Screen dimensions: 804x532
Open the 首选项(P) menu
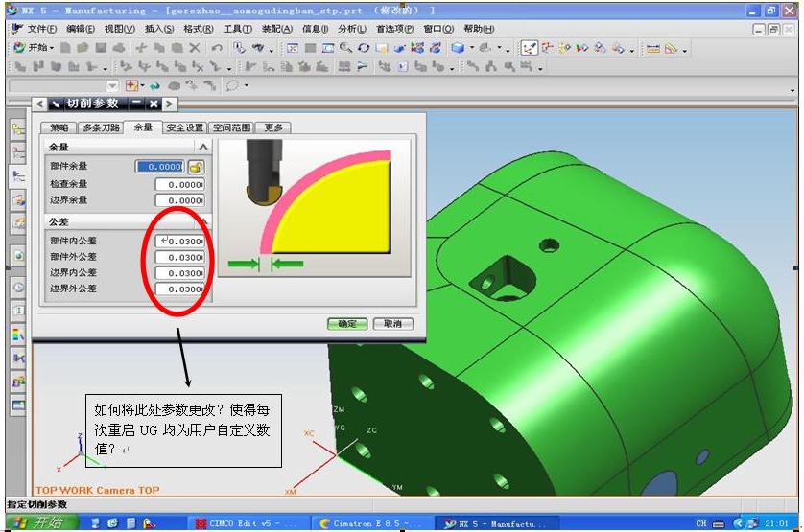click(395, 29)
